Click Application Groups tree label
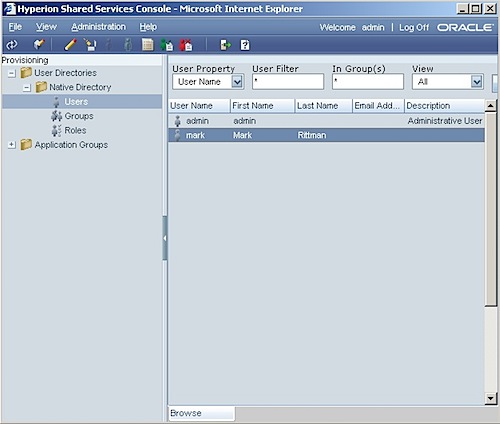The width and height of the screenshot is (500, 424). [71, 145]
